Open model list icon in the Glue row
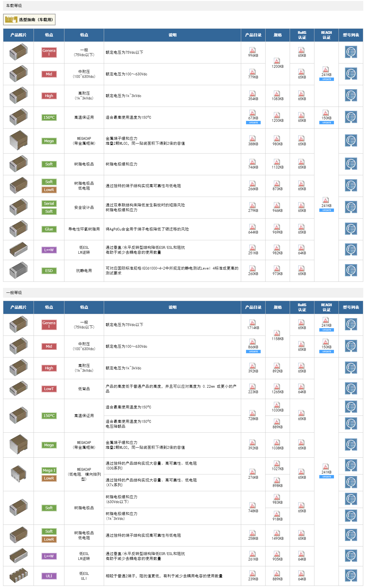The image size is (366, 588). point(351,229)
